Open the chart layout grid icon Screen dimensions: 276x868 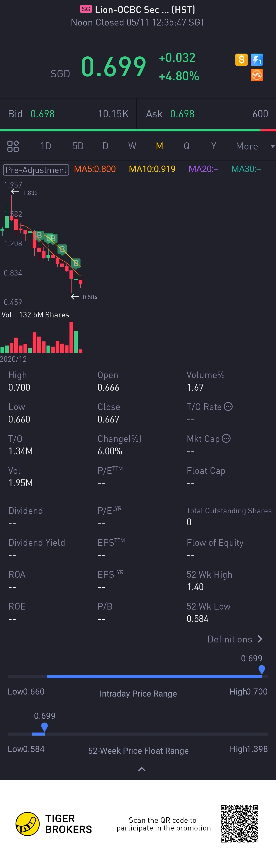13,146
